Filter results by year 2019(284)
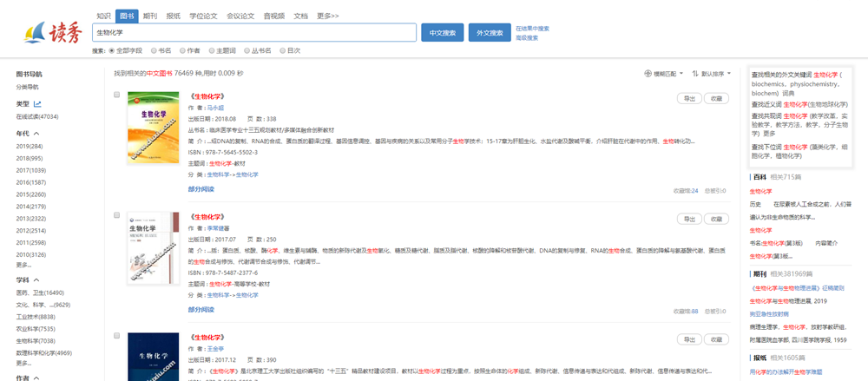868x381 pixels. point(30,146)
